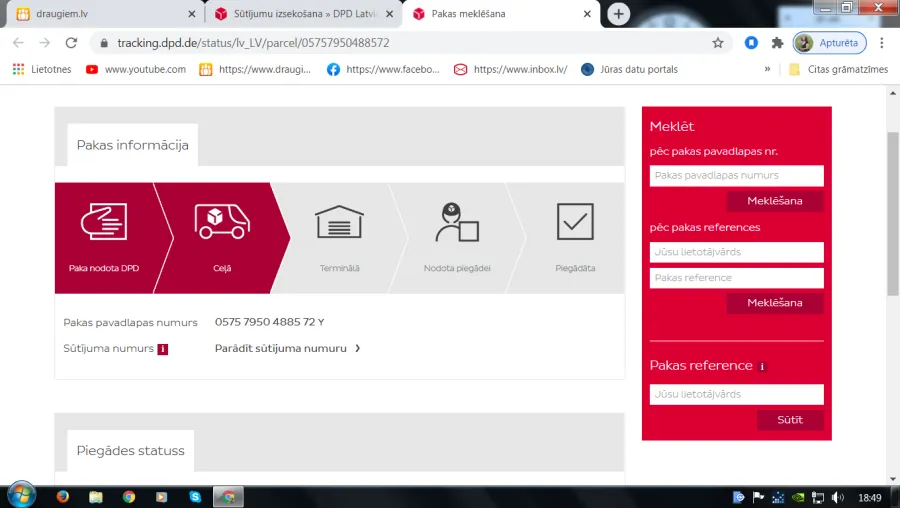Expand Parādīt sūtījuma numuru
This screenshot has height=508, width=900.
288,348
